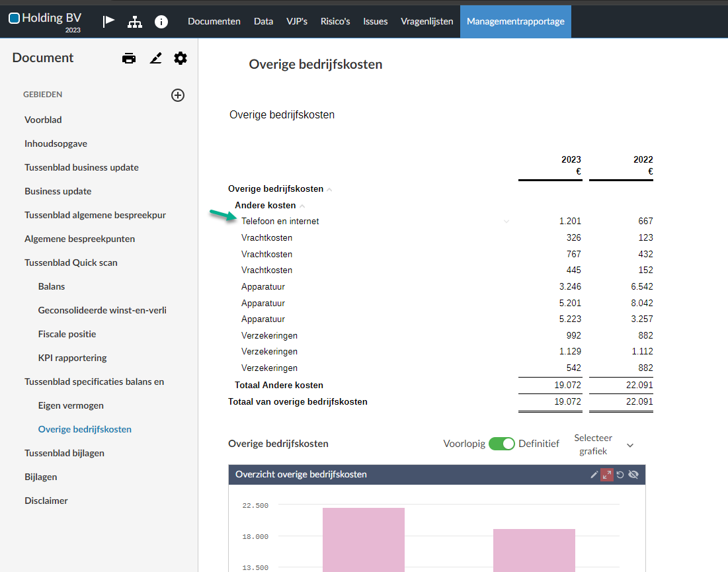The image size is (728, 572).
Task: Go to Inhoudsopgave section
Action: point(56,143)
